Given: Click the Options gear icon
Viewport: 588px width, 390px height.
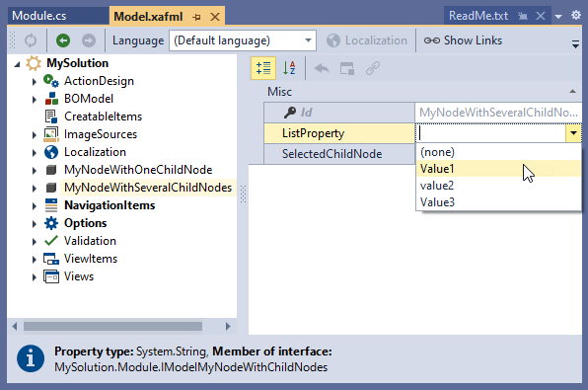Looking at the screenshot, I should (x=51, y=223).
